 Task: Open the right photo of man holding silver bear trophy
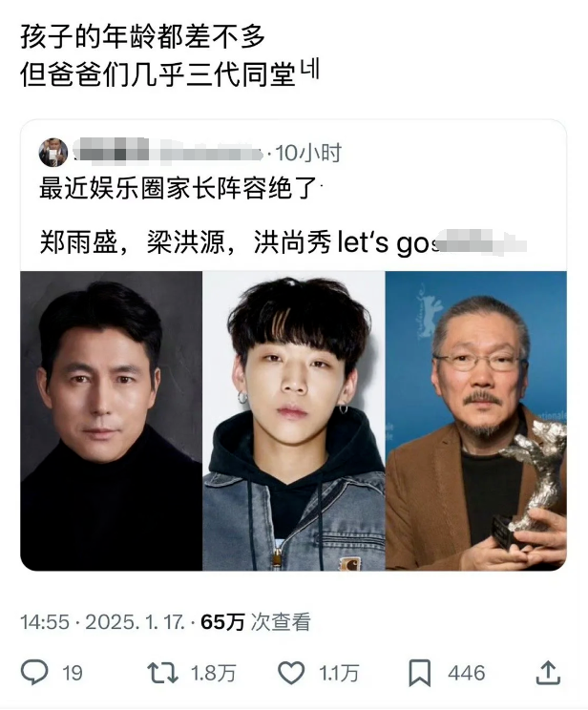[476, 421]
